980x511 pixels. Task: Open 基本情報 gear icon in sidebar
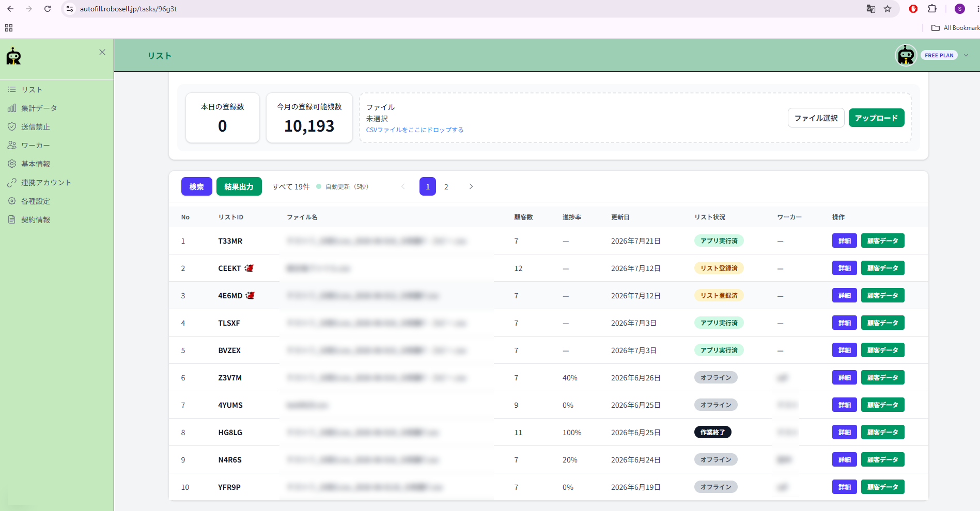12,164
